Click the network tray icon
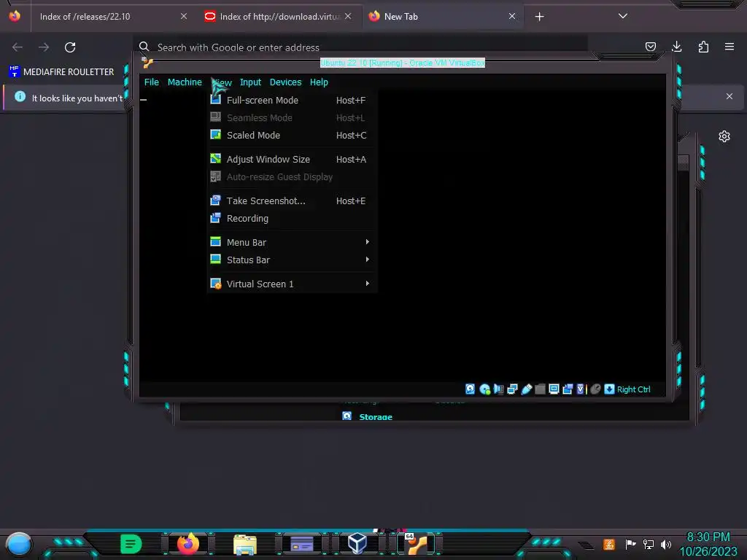 [x=649, y=544]
